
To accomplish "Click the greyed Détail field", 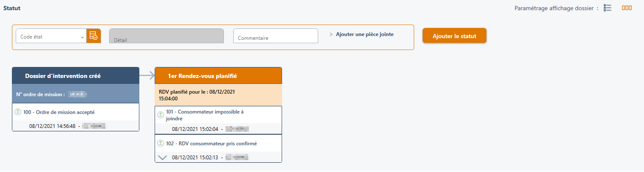I will 167,36.
